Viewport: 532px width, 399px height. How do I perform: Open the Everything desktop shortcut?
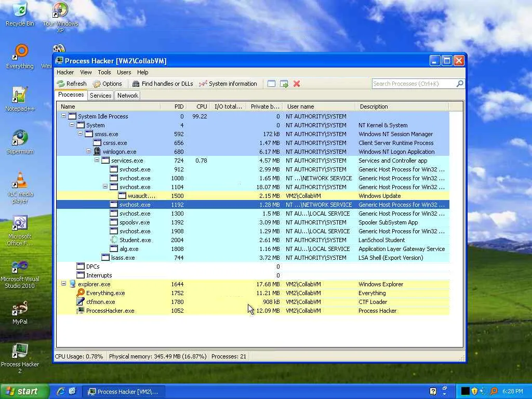coord(20,57)
